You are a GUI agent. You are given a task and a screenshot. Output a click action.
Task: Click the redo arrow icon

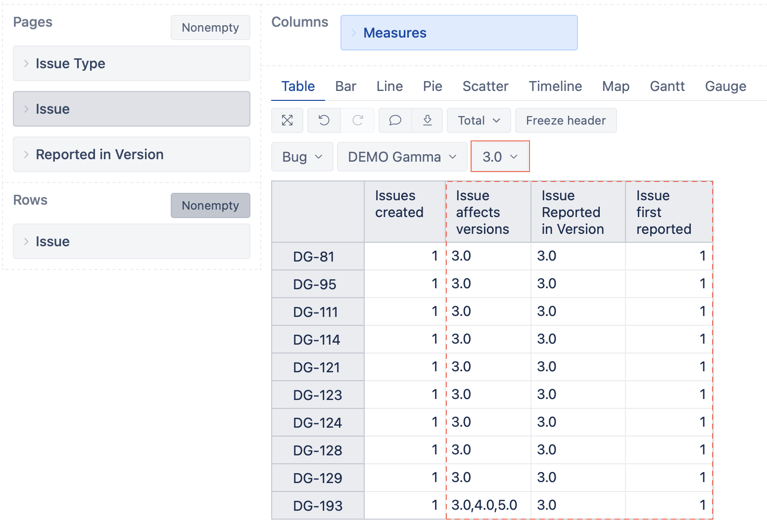click(x=358, y=121)
